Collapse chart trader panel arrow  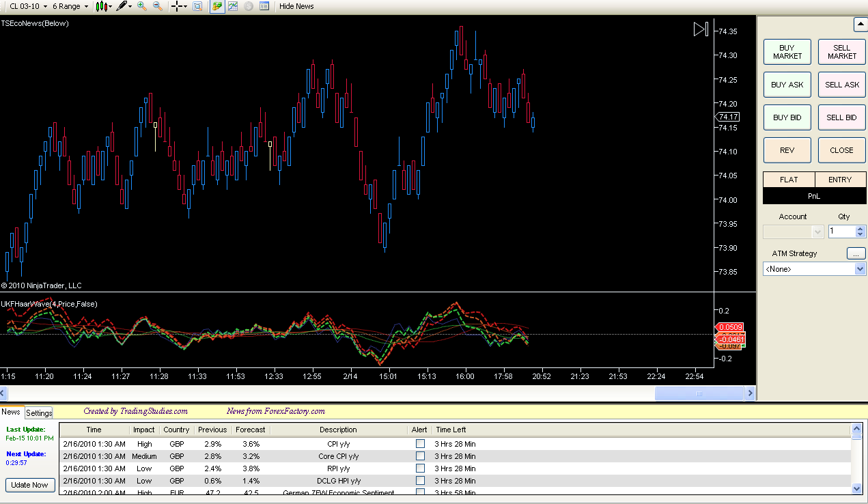[860, 25]
